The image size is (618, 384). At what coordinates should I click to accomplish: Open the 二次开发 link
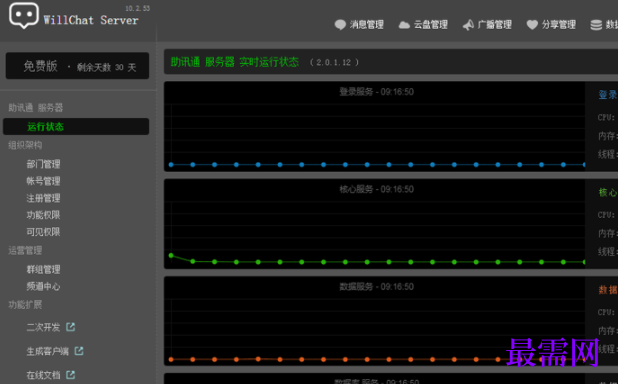(43, 327)
